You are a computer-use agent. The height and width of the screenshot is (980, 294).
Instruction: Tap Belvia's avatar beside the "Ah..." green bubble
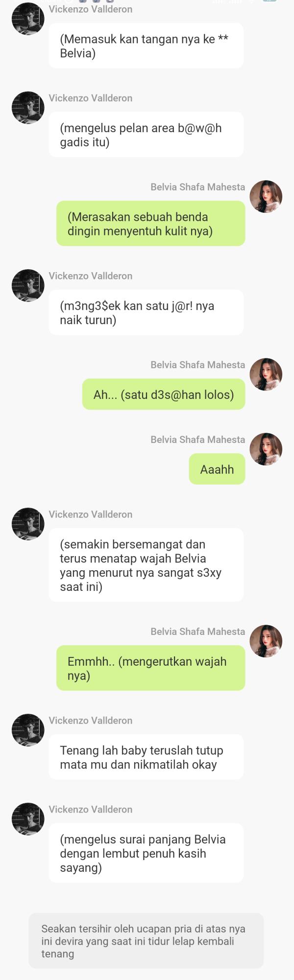pyautogui.click(x=266, y=374)
